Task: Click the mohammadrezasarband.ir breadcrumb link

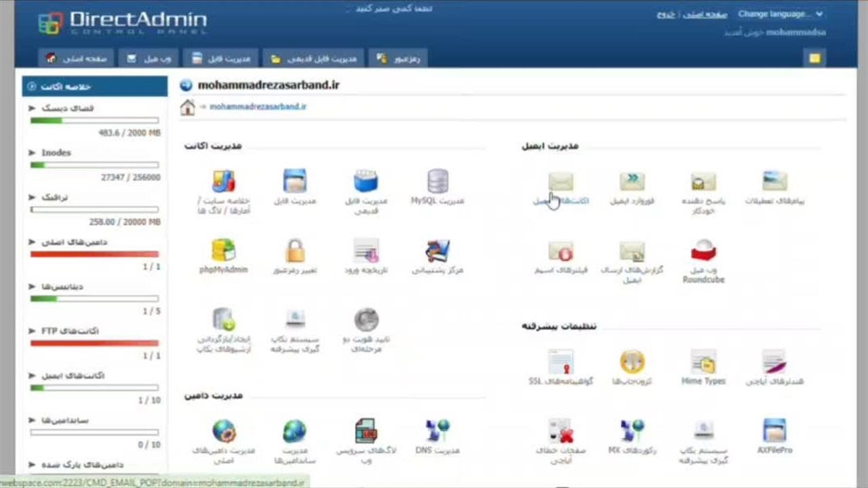Action: [258, 107]
